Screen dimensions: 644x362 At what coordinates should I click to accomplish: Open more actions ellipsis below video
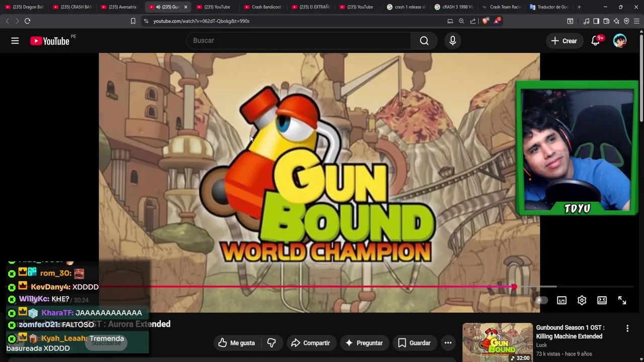click(x=448, y=343)
